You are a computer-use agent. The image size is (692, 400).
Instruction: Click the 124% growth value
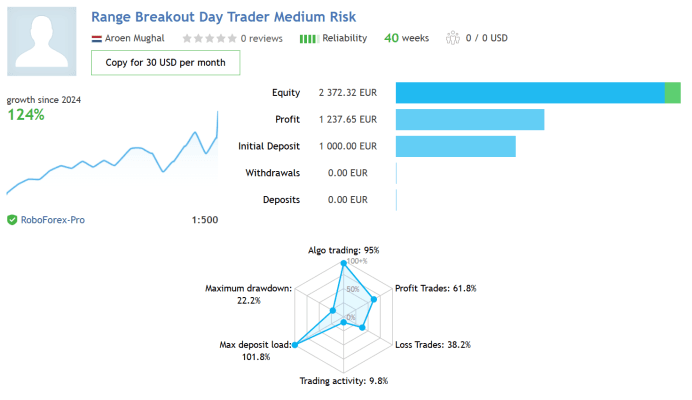click(x=26, y=115)
